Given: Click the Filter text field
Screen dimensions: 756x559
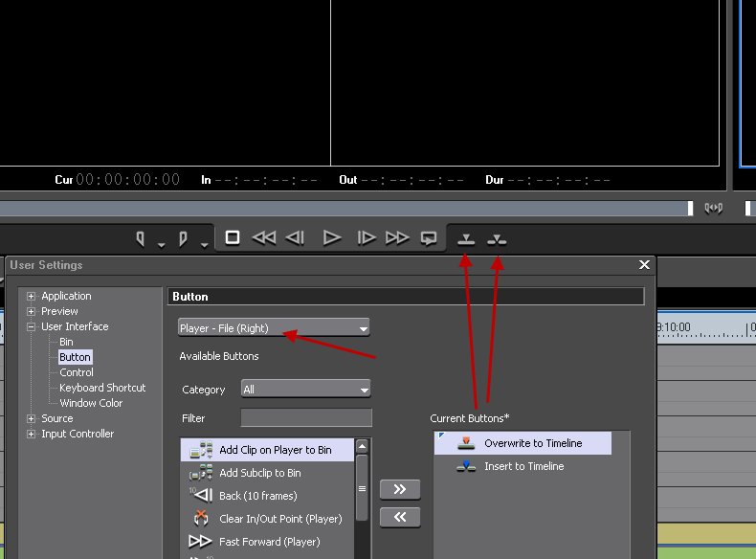Looking at the screenshot, I should click(305, 418).
